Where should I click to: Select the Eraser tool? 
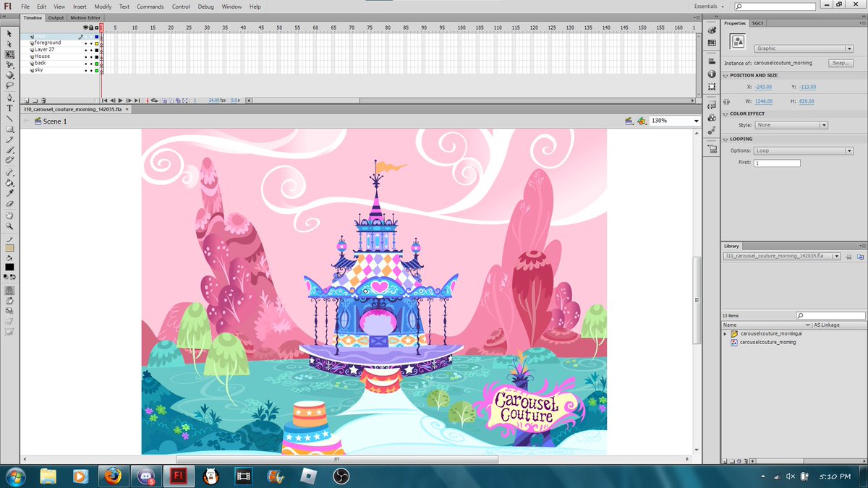(x=9, y=204)
